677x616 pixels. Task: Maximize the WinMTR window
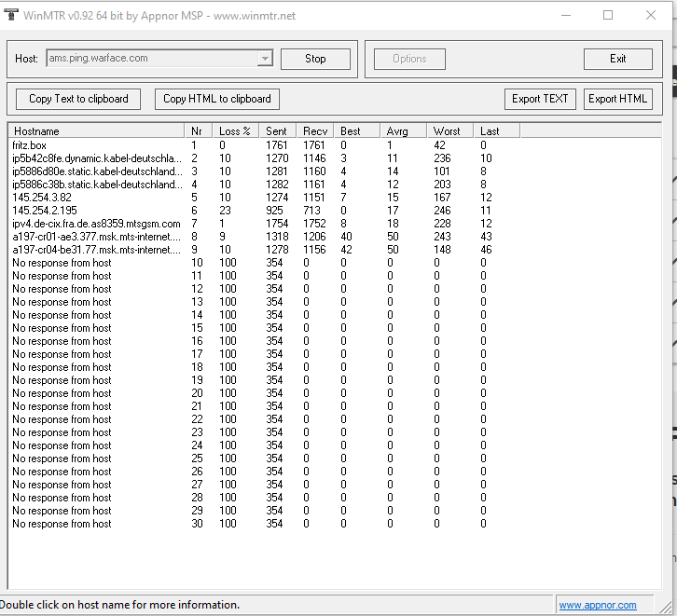[608, 15]
